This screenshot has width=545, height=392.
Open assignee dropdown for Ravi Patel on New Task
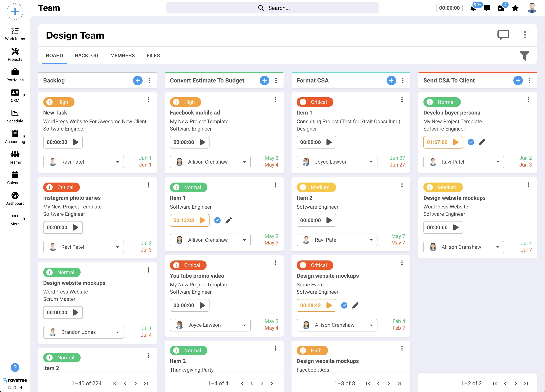pyautogui.click(x=117, y=162)
